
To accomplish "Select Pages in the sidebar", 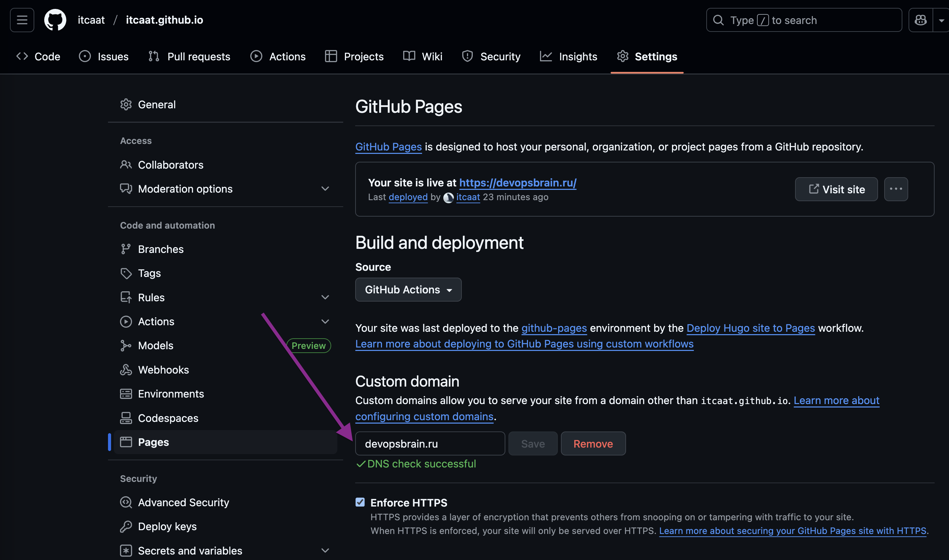I will (x=225, y=442).
